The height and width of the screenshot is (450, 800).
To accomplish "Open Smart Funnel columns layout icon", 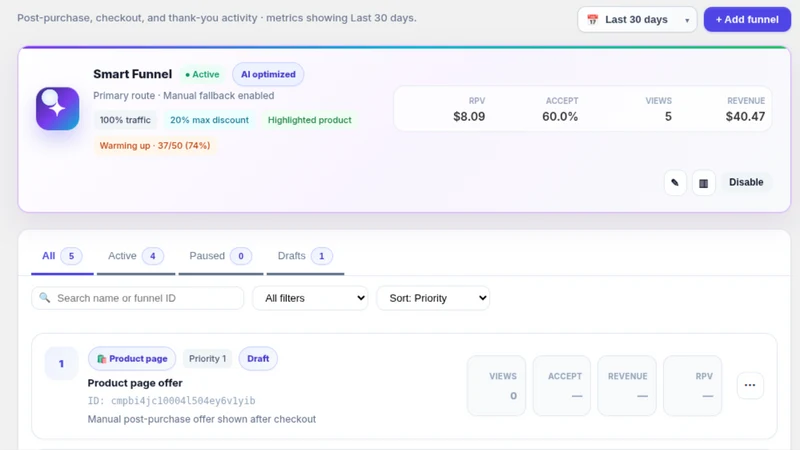I will click(704, 183).
